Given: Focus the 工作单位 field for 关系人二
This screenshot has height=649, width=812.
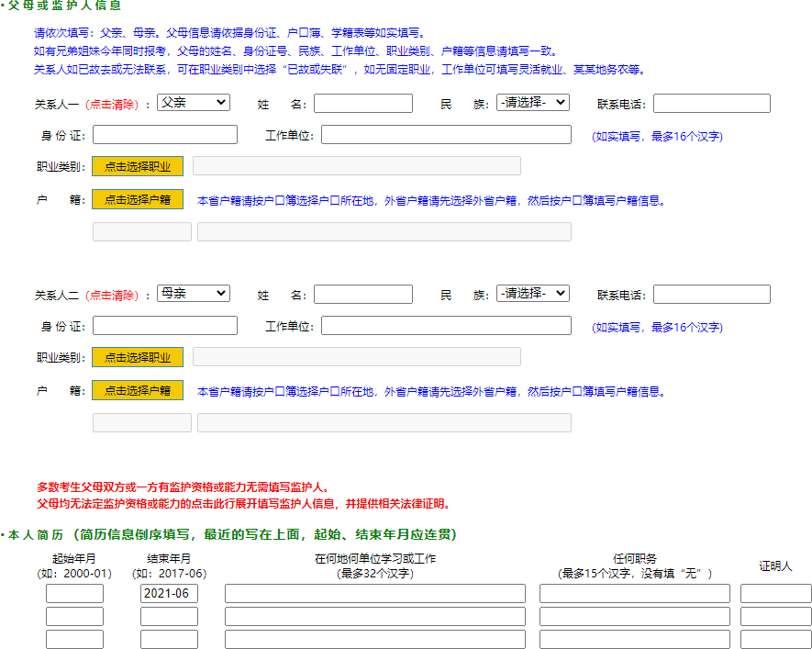Looking at the screenshot, I should (x=446, y=326).
